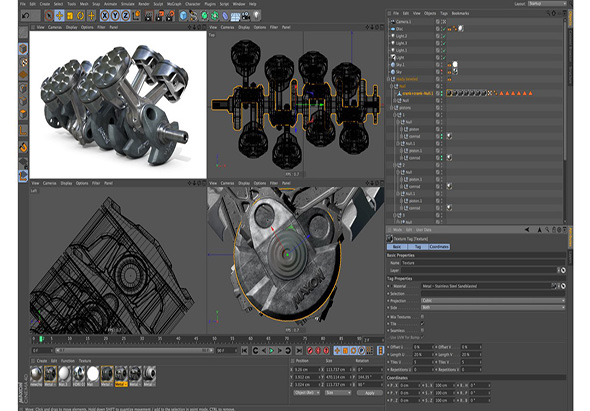This screenshot has width=590, height=411.
Task: Open the Bookmarks menu in Object Manager
Action: coord(461,13)
